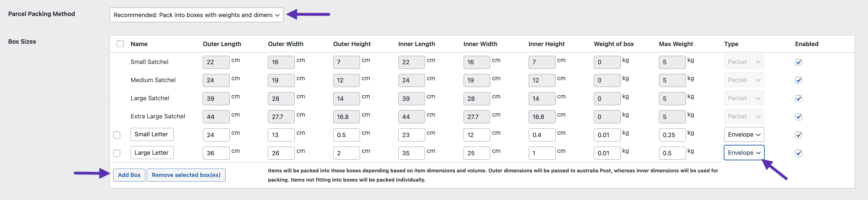Viewport: 868px width, 200px height.
Task: Disable the Enabled checkbox for Medium Satchel
Action: pos(798,80)
